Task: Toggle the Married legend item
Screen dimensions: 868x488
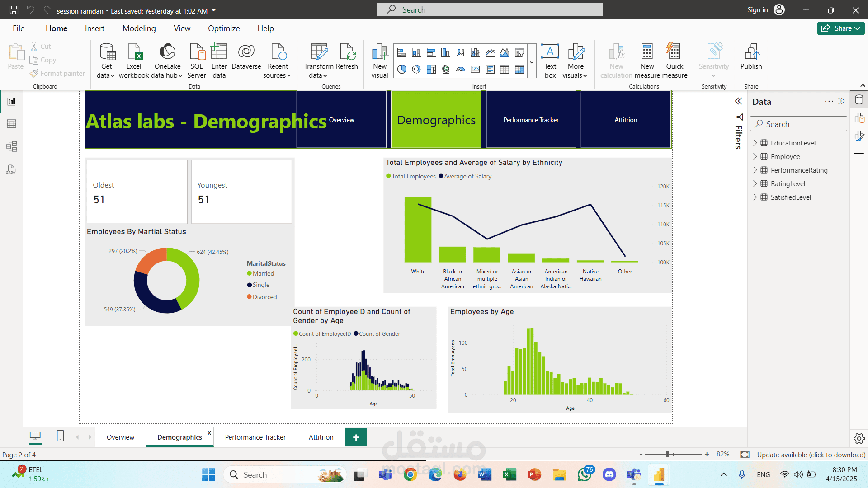Action: tap(260, 273)
